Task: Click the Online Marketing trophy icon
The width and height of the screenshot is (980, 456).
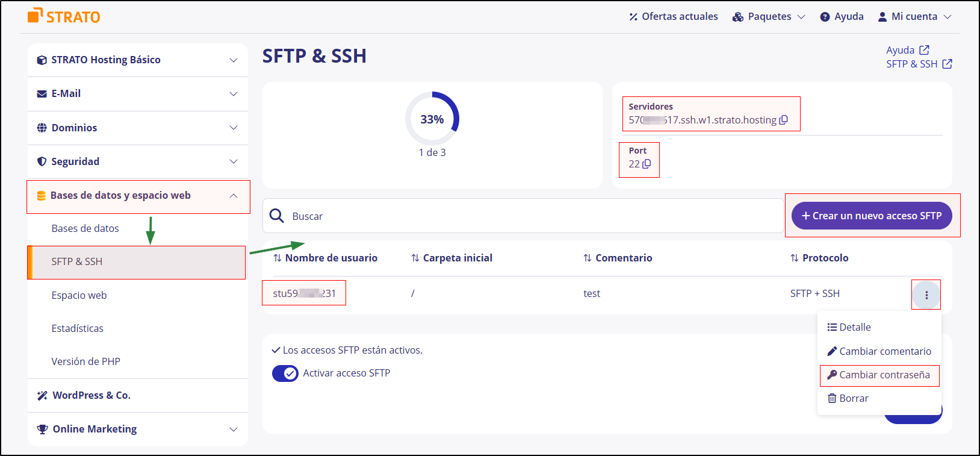Action: [42, 429]
